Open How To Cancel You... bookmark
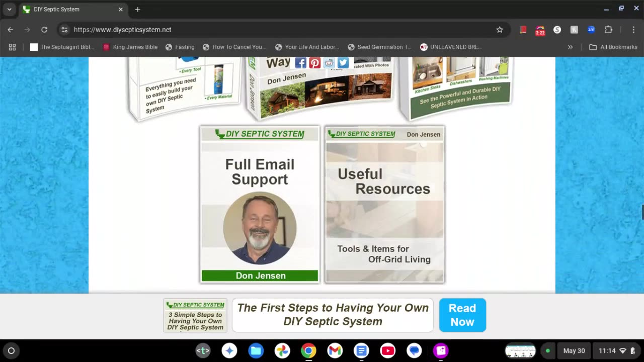Image resolution: width=644 pixels, height=362 pixels. click(234, 47)
